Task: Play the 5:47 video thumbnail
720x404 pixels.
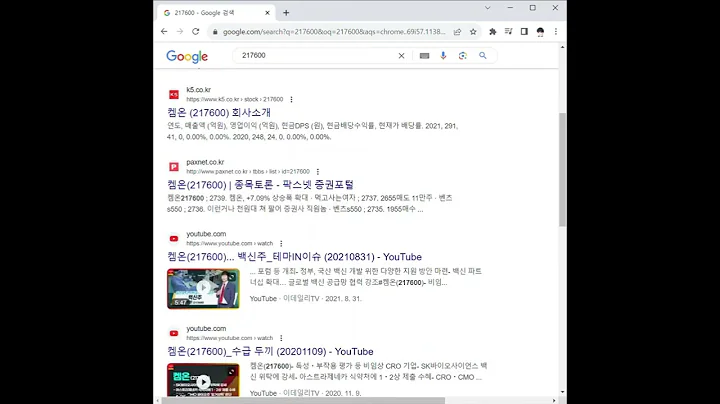Action: click(203, 288)
